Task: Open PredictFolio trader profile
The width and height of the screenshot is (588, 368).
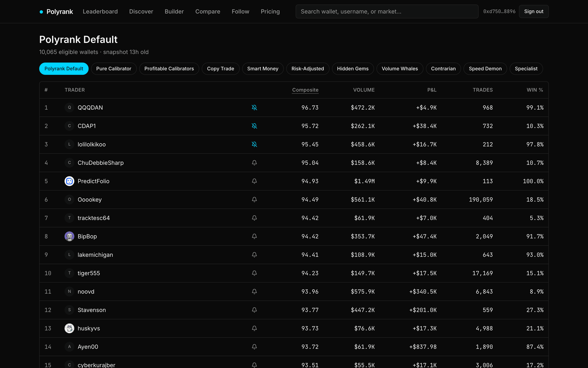Action: point(94,181)
